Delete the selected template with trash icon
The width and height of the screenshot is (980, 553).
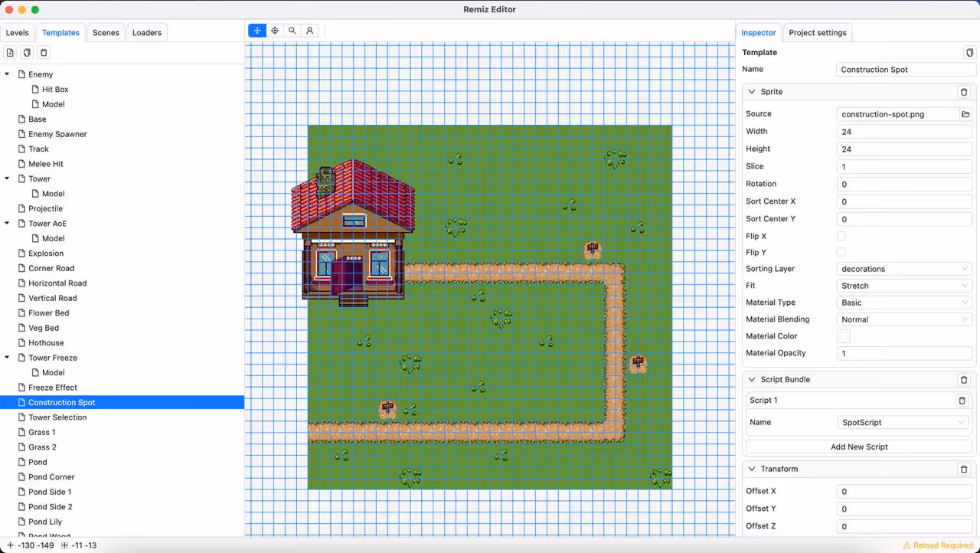44,53
